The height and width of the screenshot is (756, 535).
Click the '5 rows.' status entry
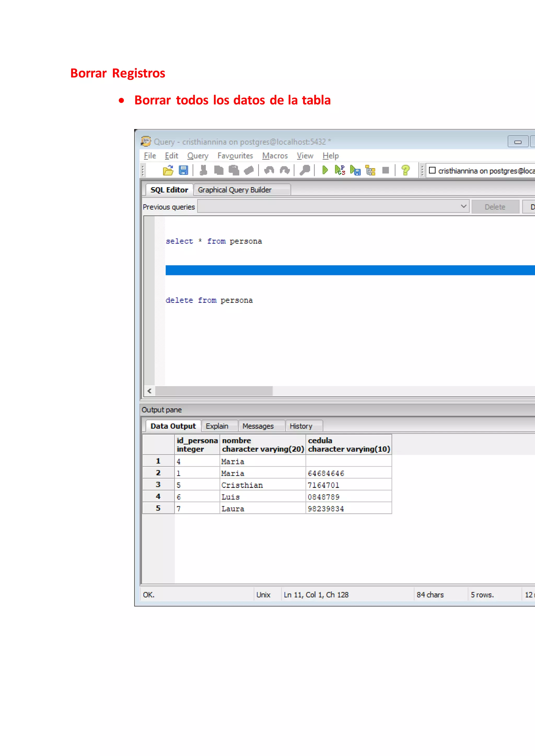[x=482, y=595]
